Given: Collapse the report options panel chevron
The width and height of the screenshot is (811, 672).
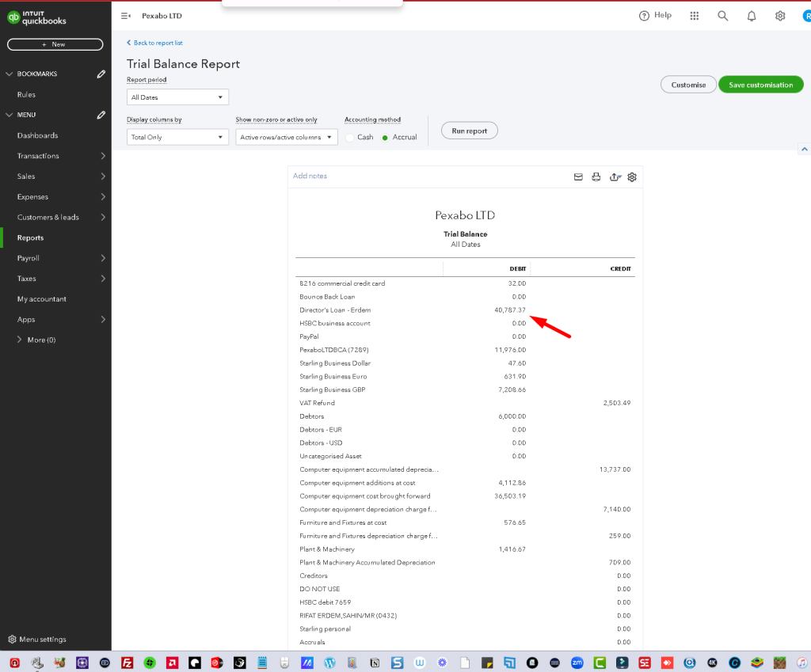Looking at the screenshot, I should [x=805, y=149].
